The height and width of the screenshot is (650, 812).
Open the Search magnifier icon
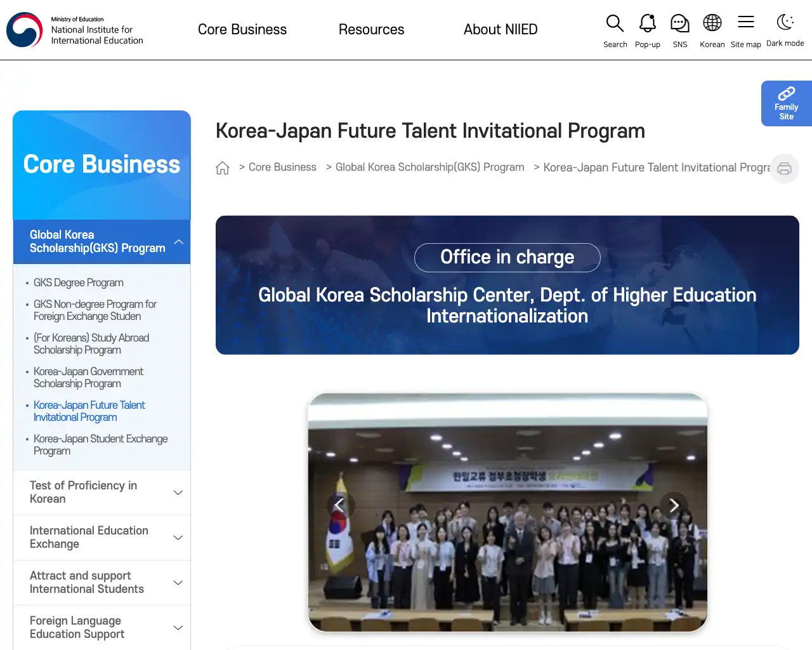pyautogui.click(x=615, y=23)
